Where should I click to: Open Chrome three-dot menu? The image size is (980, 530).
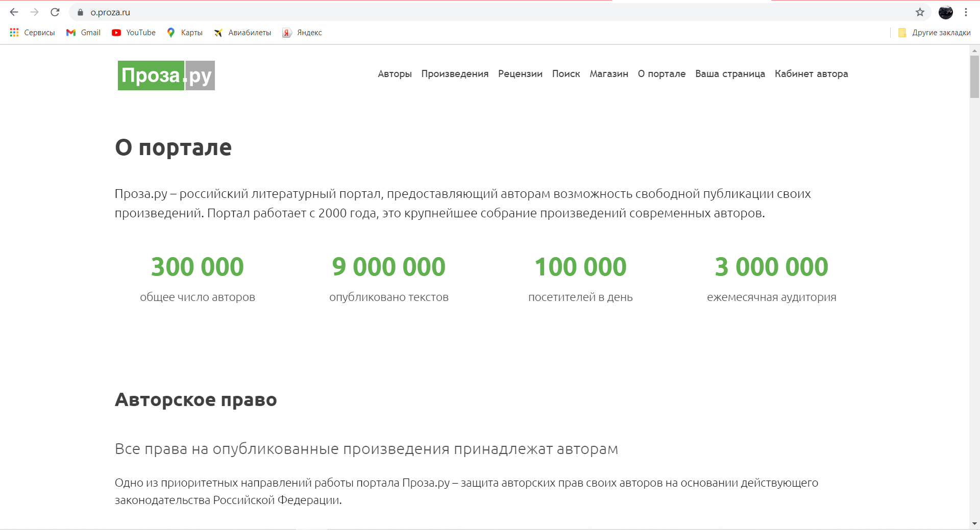966,12
